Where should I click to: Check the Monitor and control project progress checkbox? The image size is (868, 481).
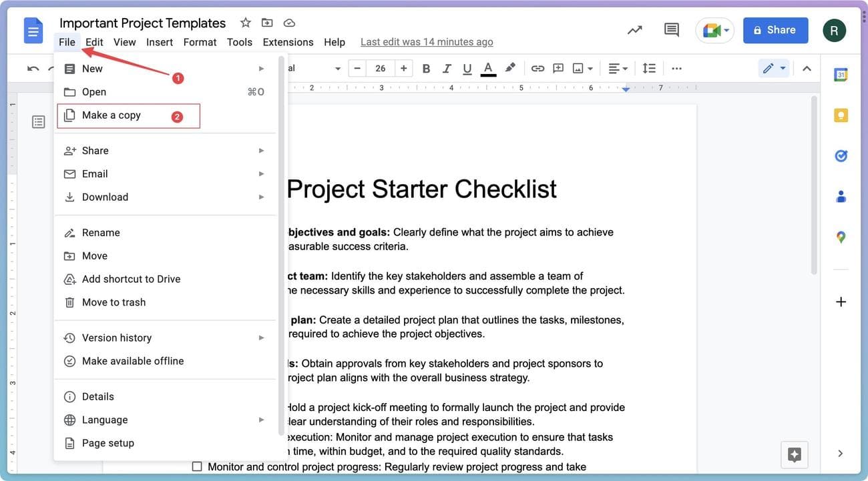pyautogui.click(x=197, y=466)
